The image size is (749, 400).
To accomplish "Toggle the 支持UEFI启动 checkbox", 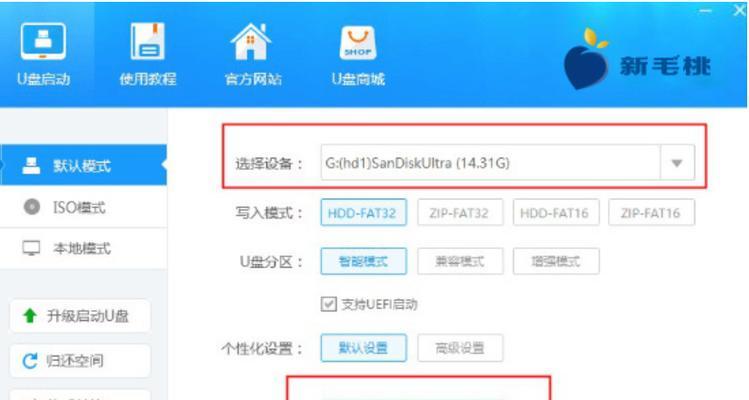I will (x=328, y=304).
